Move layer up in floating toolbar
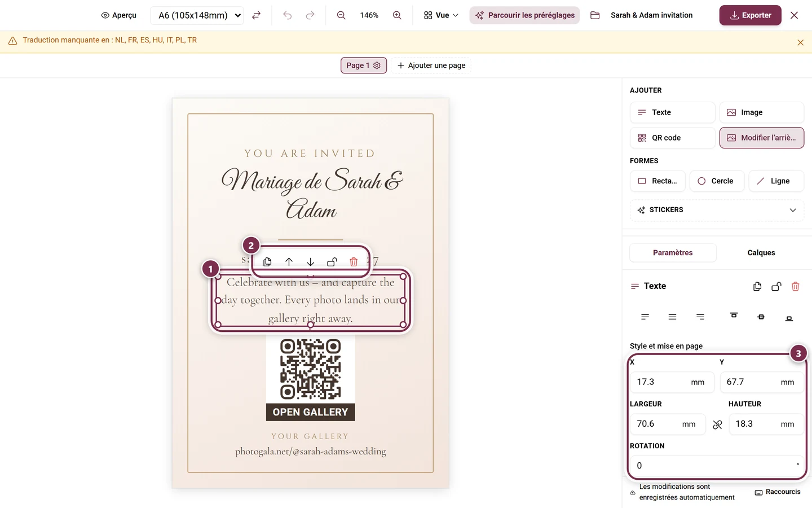The height and width of the screenshot is (508, 812). point(289,262)
